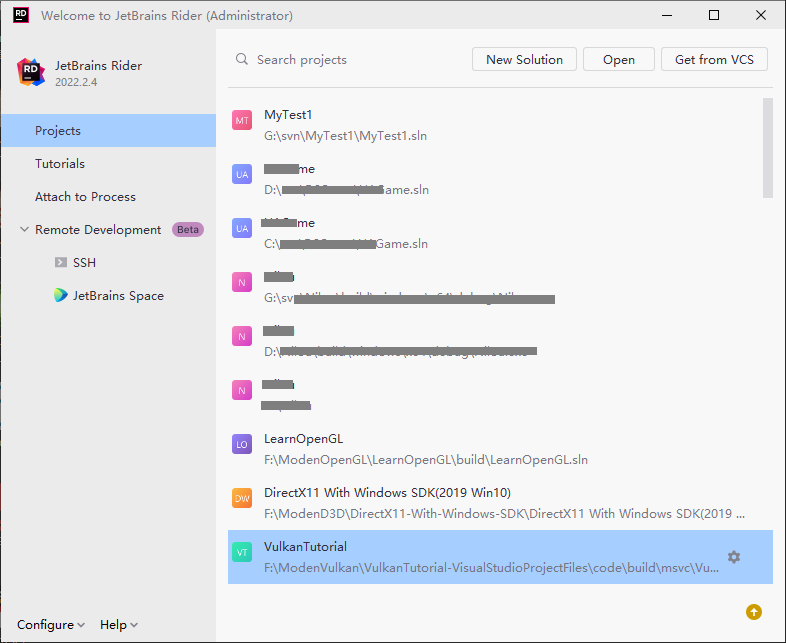Click the JetBrains Space logo icon
786x643 pixels.
(x=61, y=295)
